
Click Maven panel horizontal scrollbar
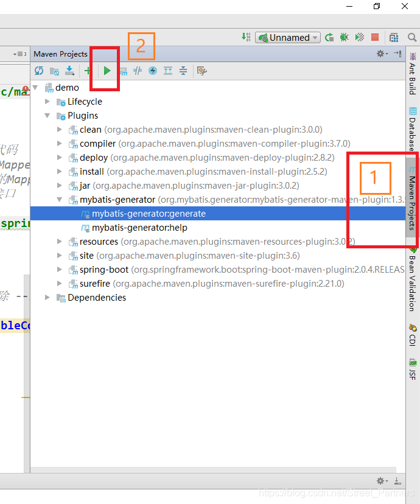[214, 469]
